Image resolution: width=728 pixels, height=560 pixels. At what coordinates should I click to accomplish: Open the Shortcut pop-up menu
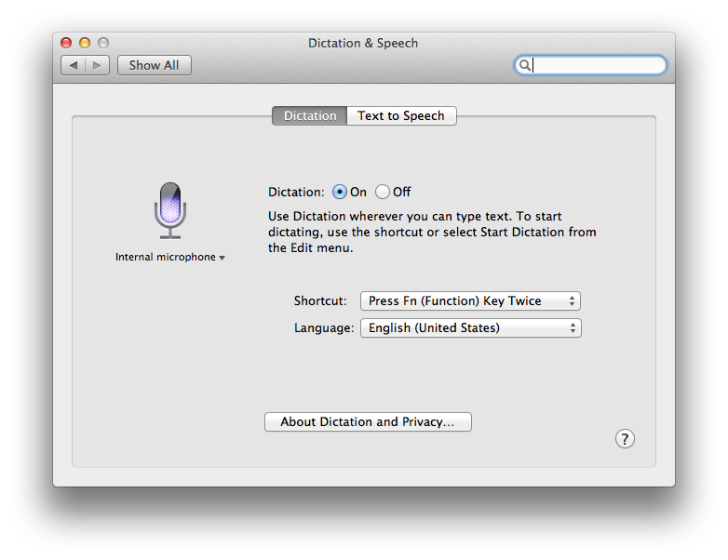click(x=470, y=300)
